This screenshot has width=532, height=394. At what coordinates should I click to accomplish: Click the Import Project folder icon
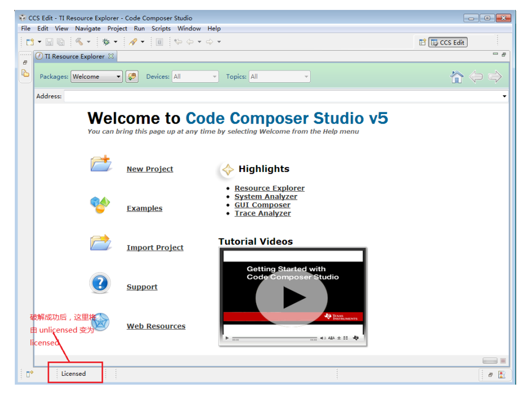[x=101, y=242]
